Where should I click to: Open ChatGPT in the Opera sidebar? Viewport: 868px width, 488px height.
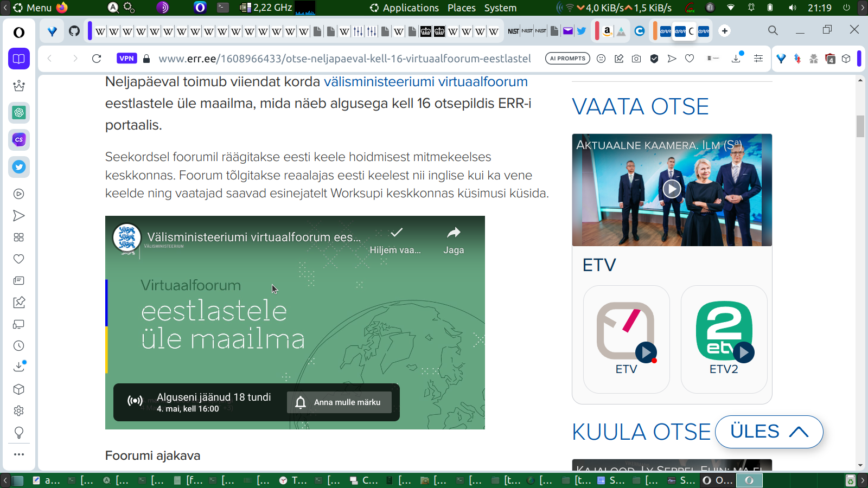19,113
